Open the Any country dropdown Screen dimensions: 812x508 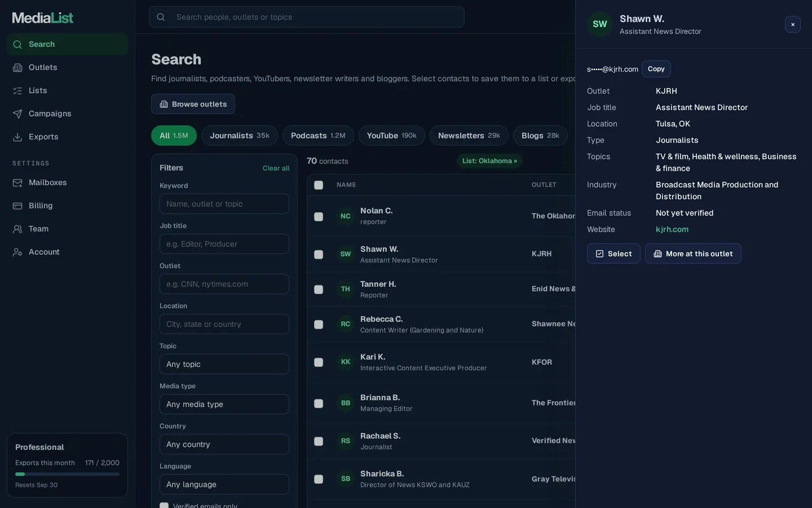[224, 444]
